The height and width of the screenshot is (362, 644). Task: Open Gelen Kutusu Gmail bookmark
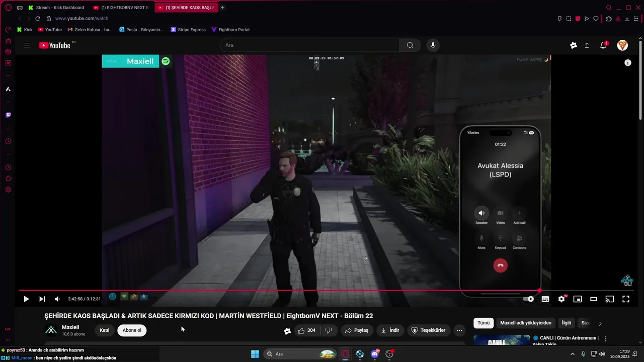(90, 30)
